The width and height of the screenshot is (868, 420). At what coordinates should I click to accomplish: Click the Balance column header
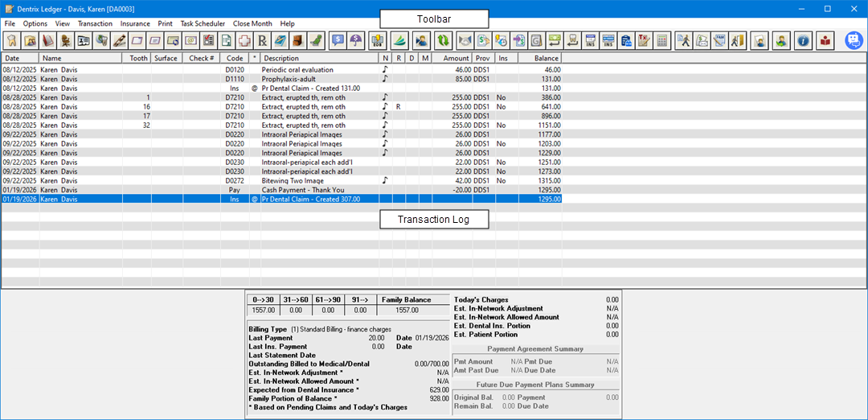click(539, 58)
